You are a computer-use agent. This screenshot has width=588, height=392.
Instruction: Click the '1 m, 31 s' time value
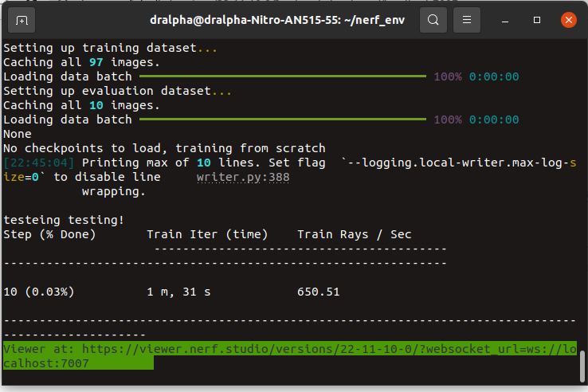(179, 292)
